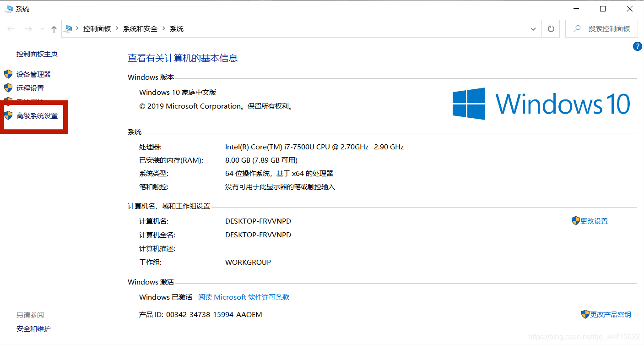Open 远程设置 link
Image resolution: width=644 pixels, height=345 pixels.
click(x=30, y=88)
